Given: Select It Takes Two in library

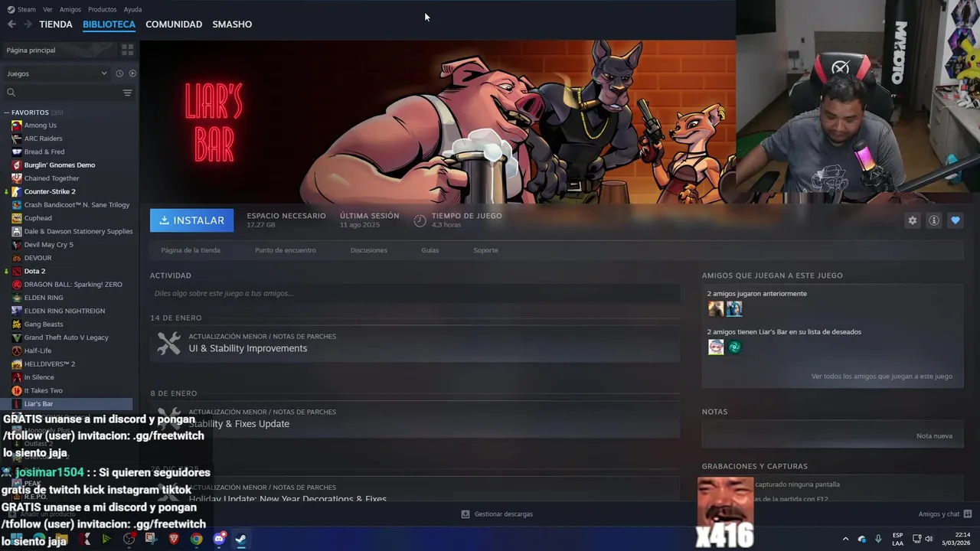Looking at the screenshot, I should pyautogui.click(x=43, y=391).
